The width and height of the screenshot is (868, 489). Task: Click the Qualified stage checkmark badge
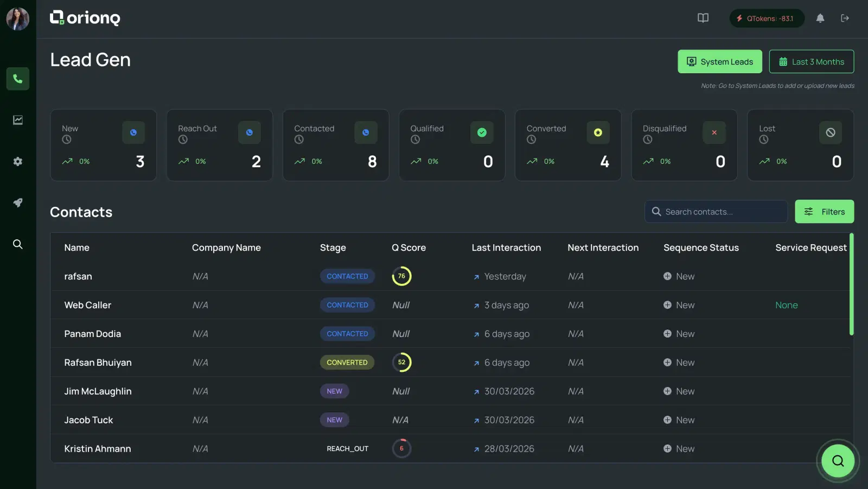pos(481,132)
